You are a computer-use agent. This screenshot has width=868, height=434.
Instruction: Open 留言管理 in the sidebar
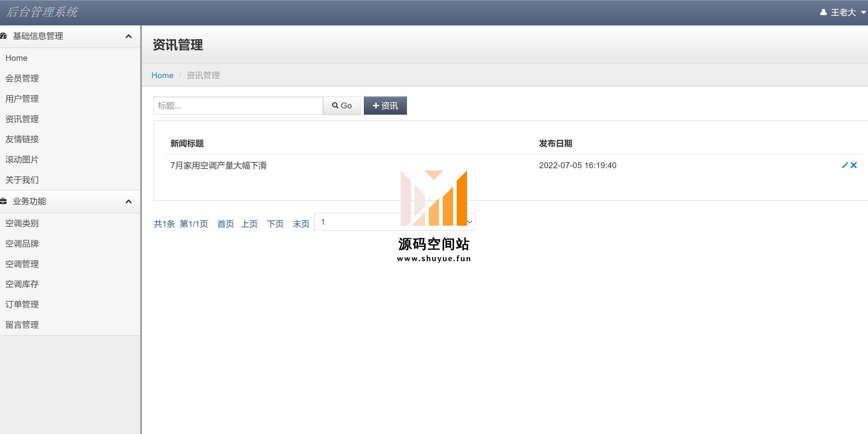pos(22,325)
